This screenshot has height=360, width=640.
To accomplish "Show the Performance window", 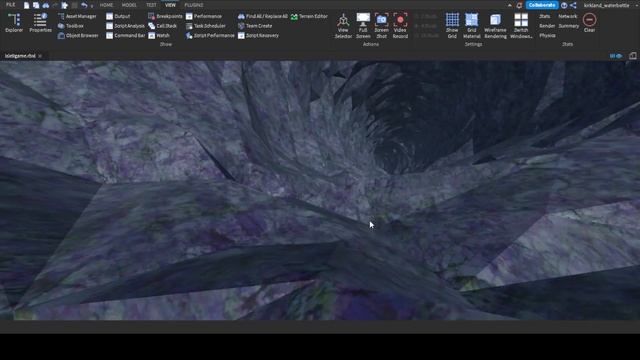I will [204, 16].
